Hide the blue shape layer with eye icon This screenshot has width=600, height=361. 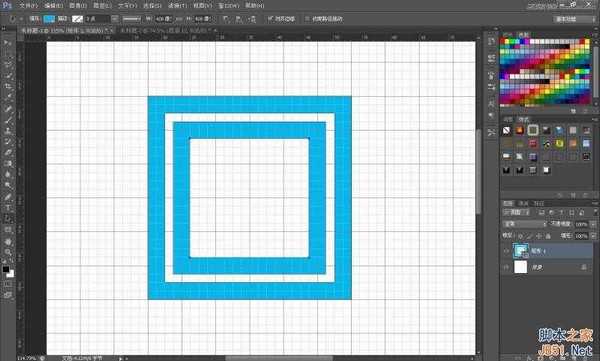(x=506, y=251)
